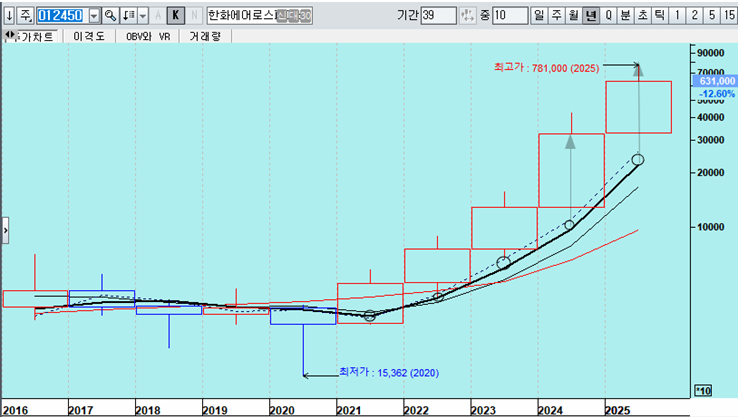Click the 기간 field showing 39
The width and height of the screenshot is (740, 417).
tap(438, 16)
